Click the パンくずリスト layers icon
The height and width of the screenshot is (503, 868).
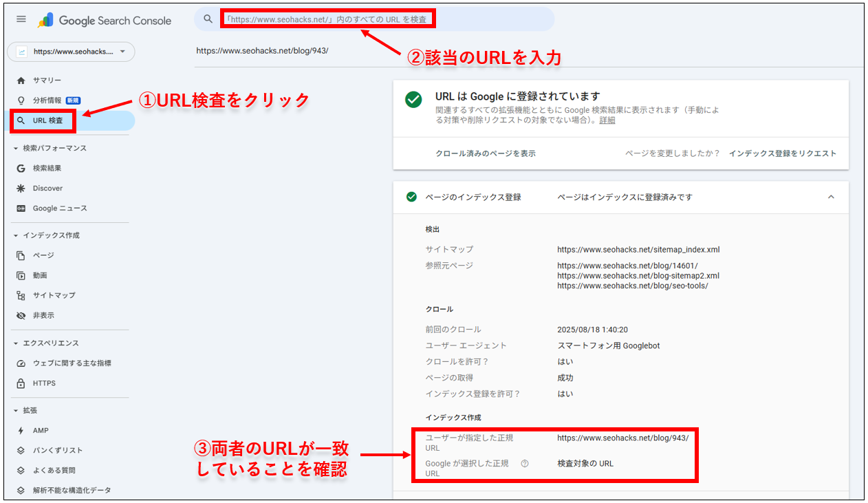(x=21, y=450)
